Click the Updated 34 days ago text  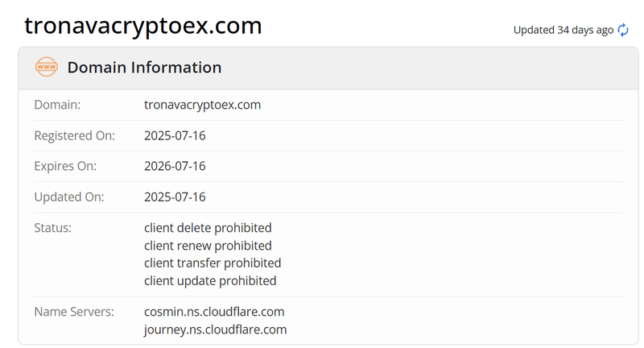[x=563, y=30]
